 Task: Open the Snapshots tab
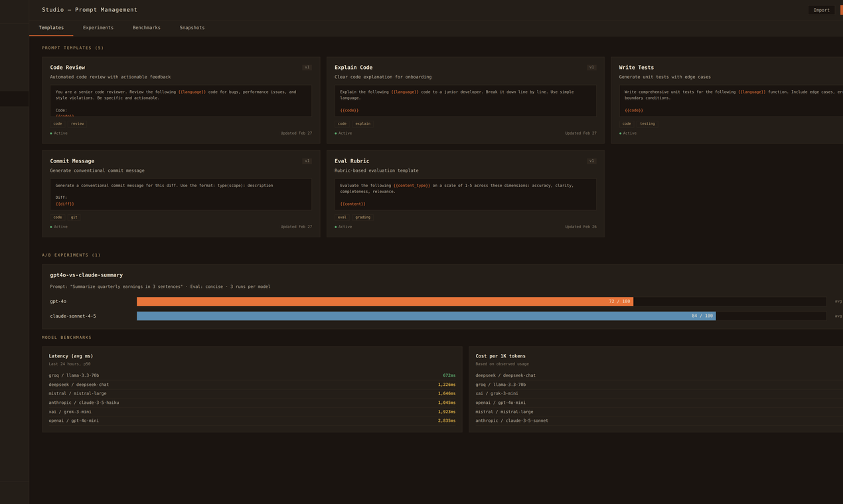pyautogui.click(x=192, y=28)
